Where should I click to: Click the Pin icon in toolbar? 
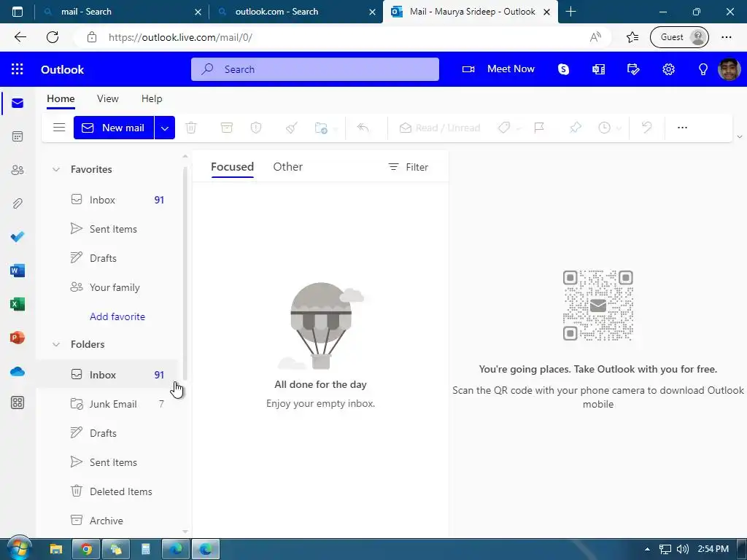576,128
